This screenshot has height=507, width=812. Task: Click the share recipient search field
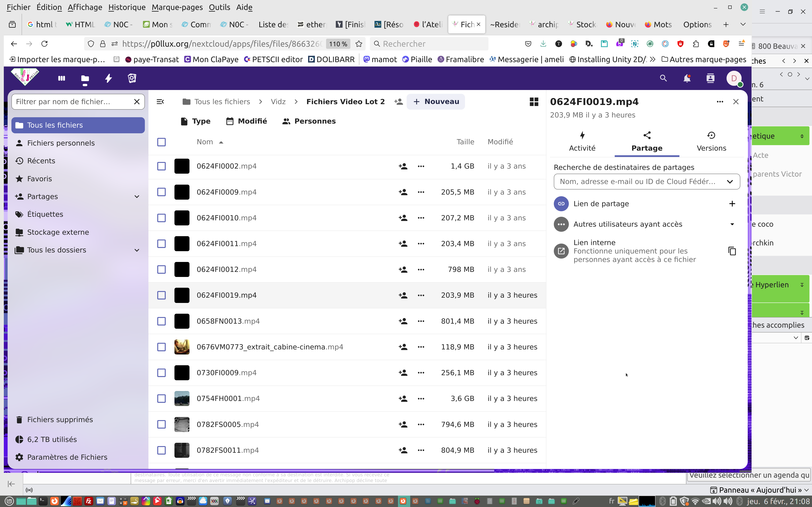pos(638,181)
